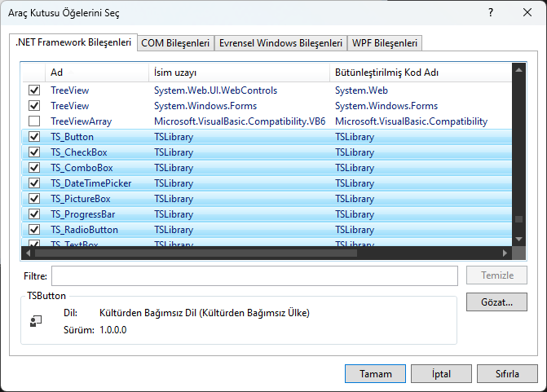Uncheck the TS_ComboBox component
The height and width of the screenshot is (392, 547).
point(34,168)
